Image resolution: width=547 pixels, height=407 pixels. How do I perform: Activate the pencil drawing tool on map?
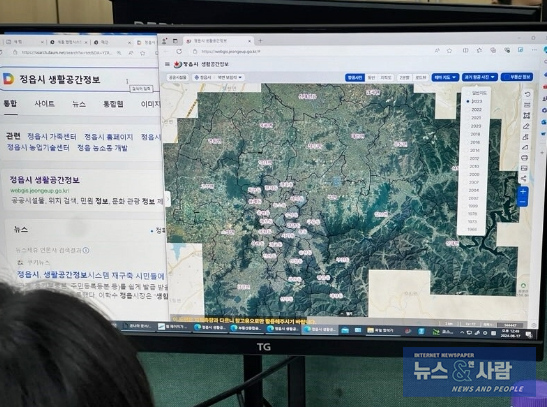[x=526, y=126]
